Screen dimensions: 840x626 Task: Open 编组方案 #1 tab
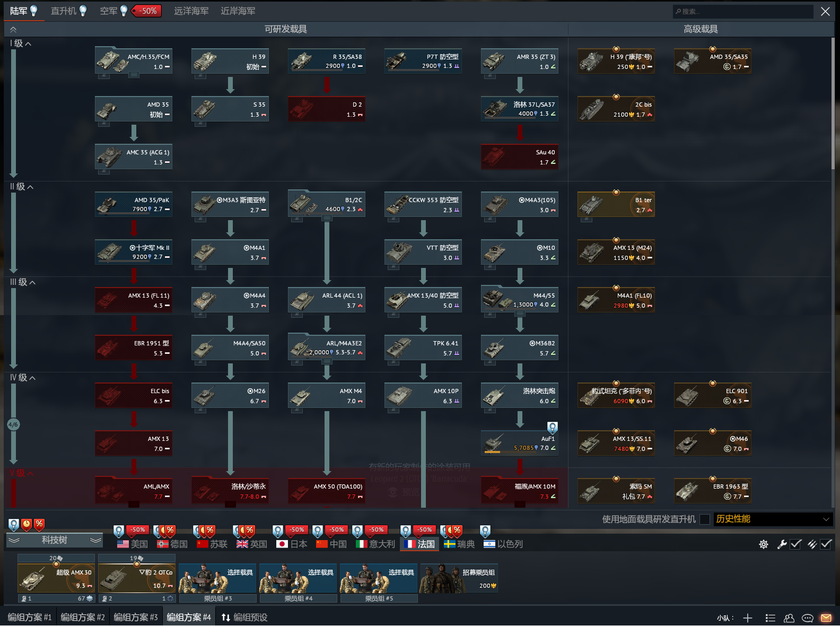point(30,618)
